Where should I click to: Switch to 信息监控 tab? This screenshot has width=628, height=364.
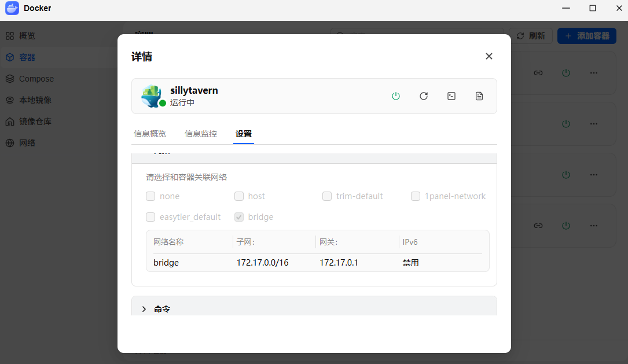[x=201, y=134]
